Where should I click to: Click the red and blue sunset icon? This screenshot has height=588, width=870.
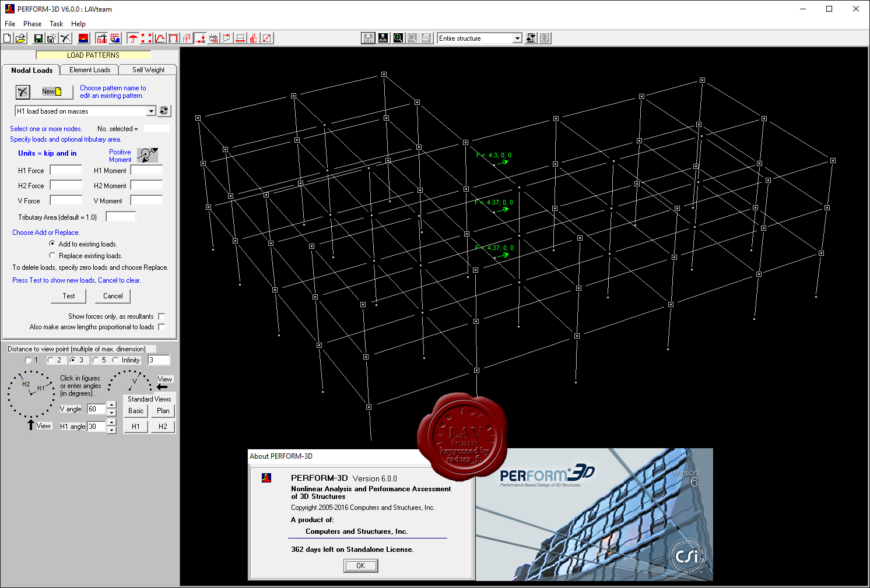pos(83,38)
